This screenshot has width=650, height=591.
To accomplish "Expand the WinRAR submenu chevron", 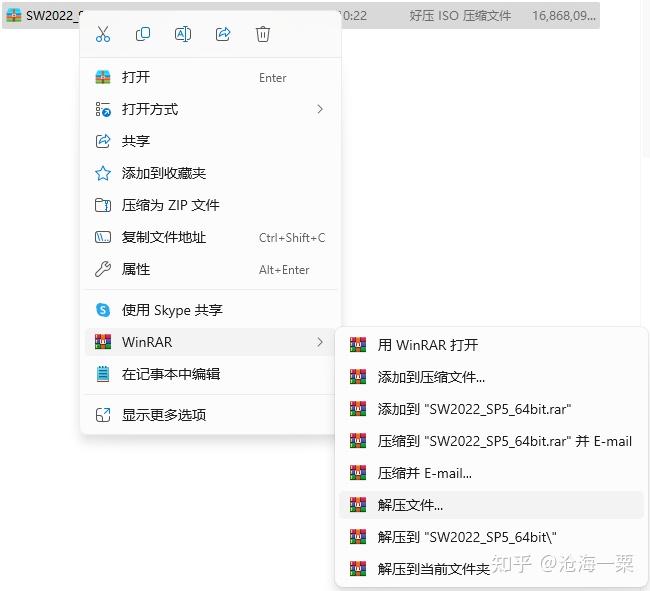I will (320, 342).
